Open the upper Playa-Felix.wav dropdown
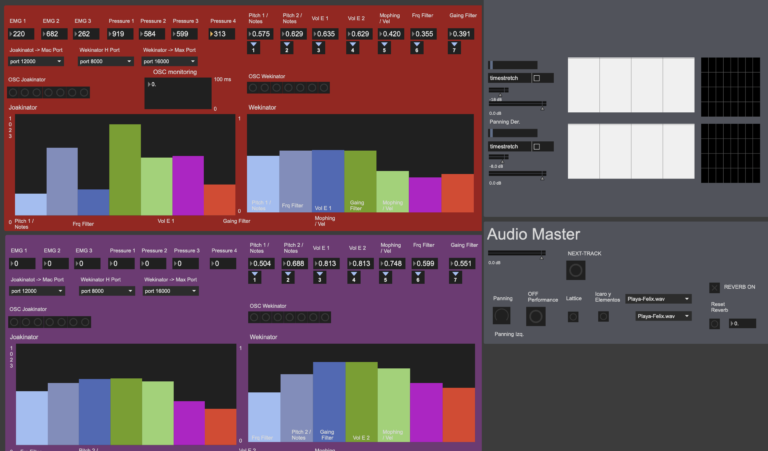The image size is (768, 451). click(658, 299)
